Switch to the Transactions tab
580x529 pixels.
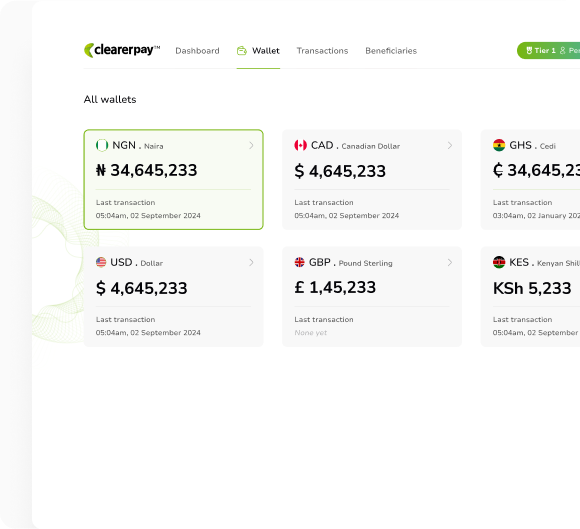point(322,51)
